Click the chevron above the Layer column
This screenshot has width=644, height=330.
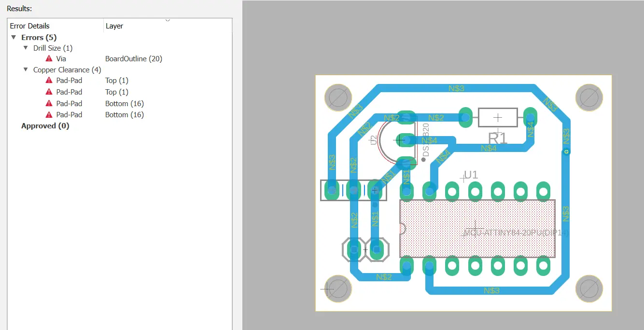click(x=168, y=20)
